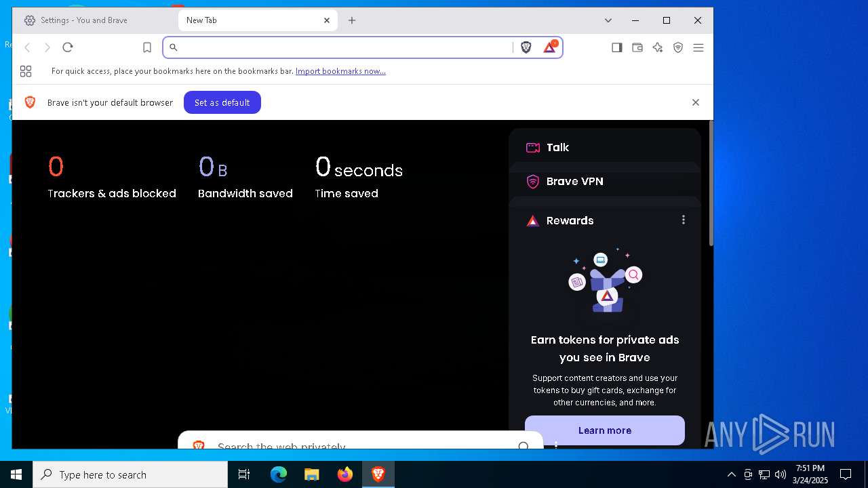Close the New Tab tab

[x=326, y=20]
